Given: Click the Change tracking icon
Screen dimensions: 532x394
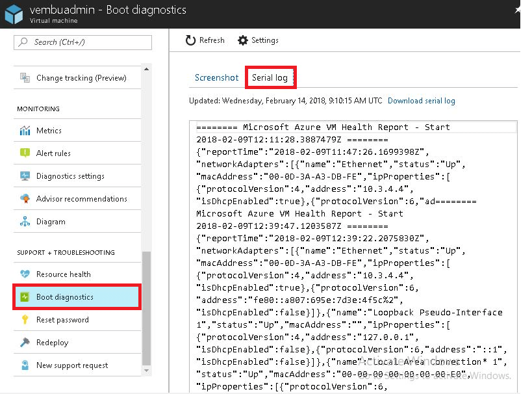Looking at the screenshot, I should (x=25, y=77).
